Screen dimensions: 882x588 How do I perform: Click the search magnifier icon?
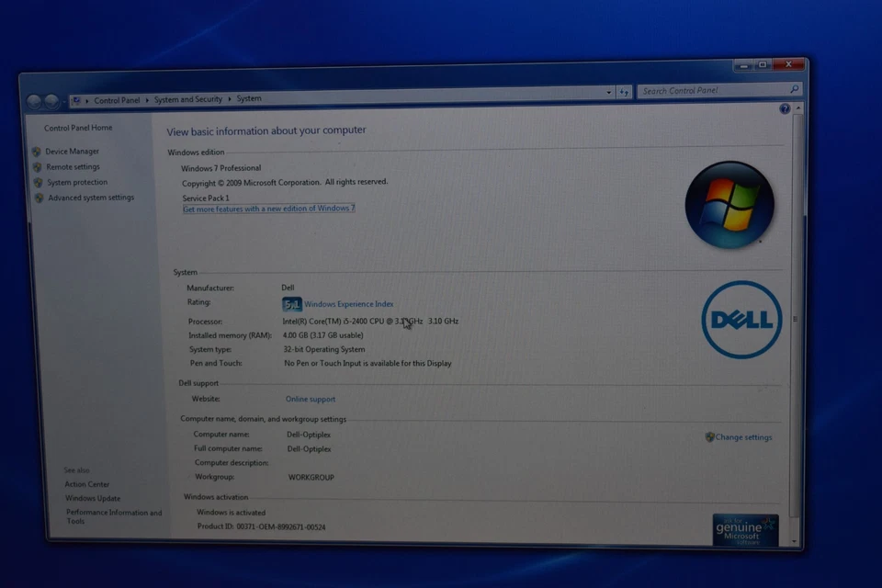tap(796, 90)
